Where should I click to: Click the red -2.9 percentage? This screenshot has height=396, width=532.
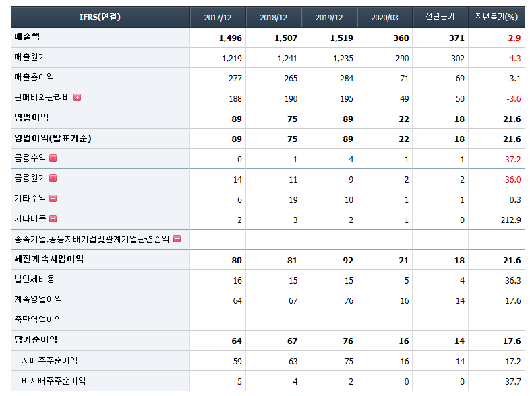(512, 38)
